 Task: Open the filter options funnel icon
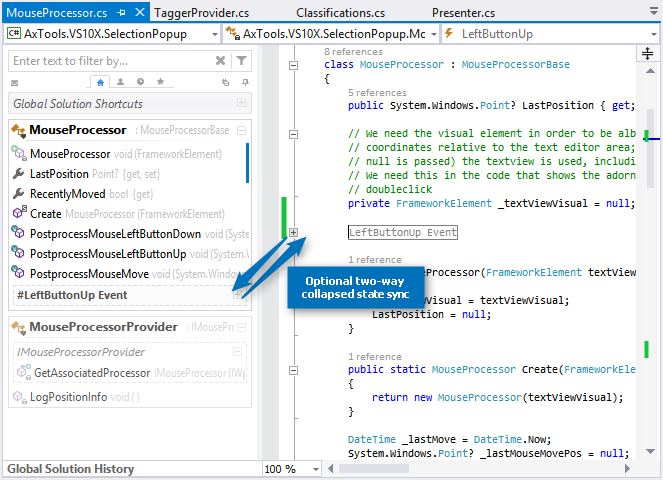[x=241, y=60]
